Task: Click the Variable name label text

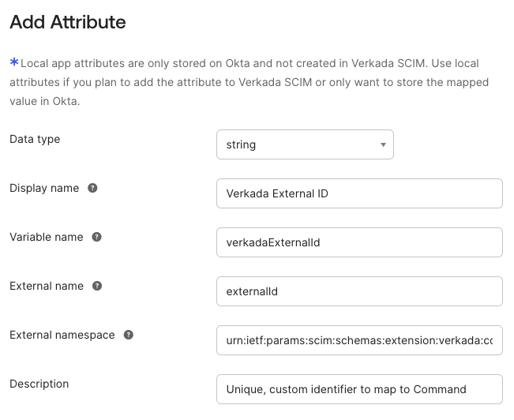Action: (47, 237)
